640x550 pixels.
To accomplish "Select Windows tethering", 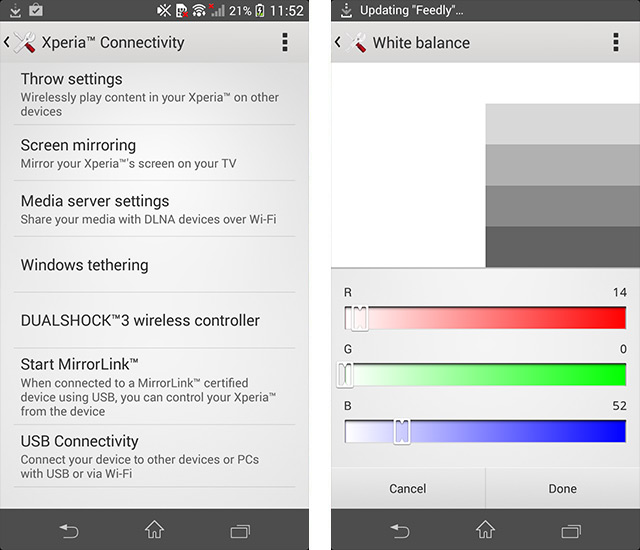I will (154, 265).
